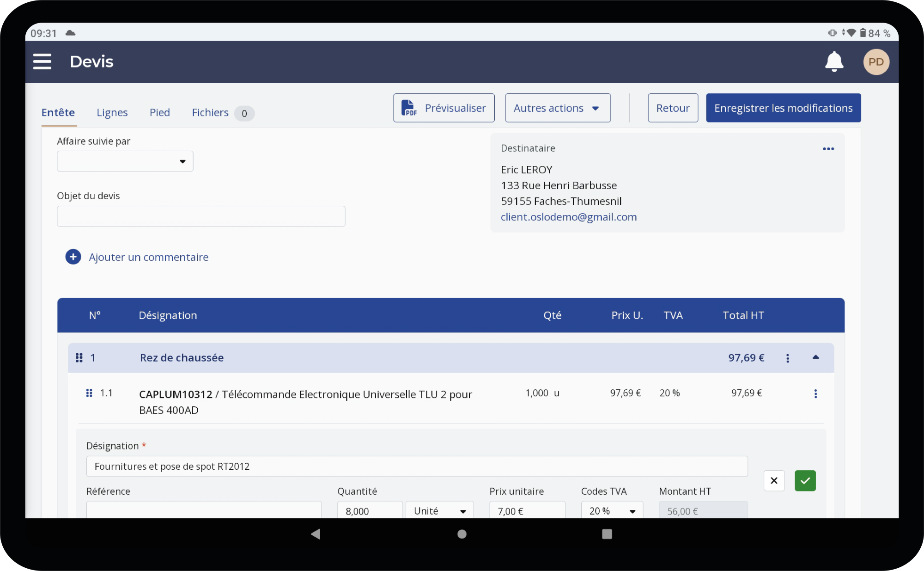Tap Android recent apps button
The height and width of the screenshot is (571, 924).
pyautogui.click(x=607, y=534)
